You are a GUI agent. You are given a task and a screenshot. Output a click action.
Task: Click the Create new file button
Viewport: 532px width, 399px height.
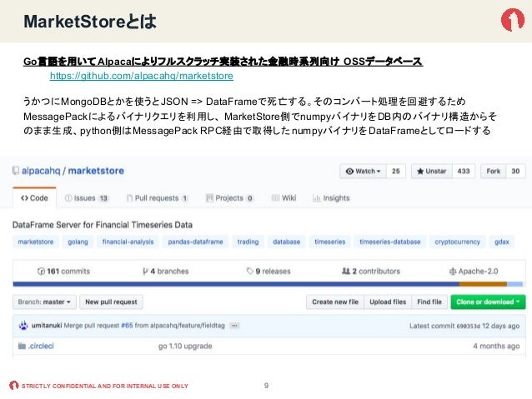(335, 302)
